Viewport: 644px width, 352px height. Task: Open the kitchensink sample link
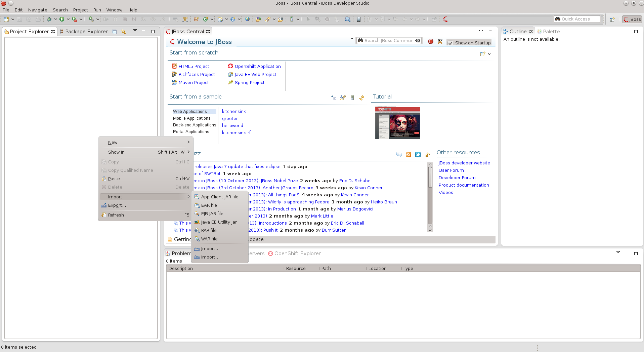tap(234, 112)
